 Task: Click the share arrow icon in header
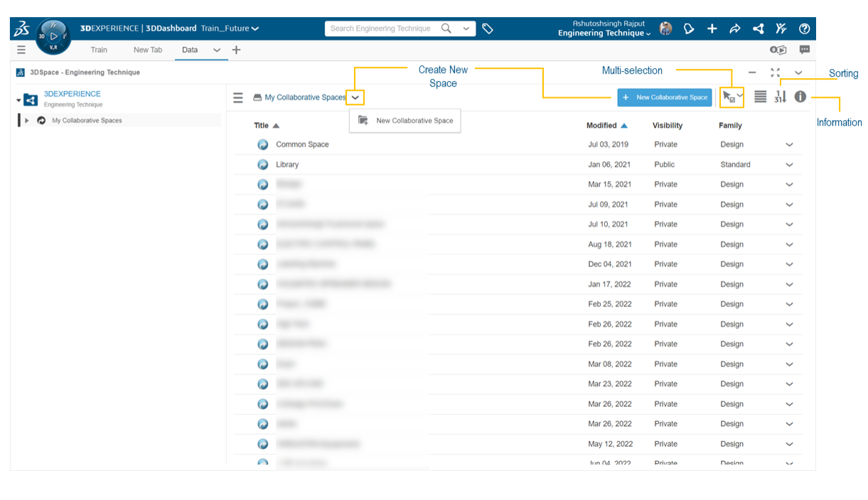(735, 29)
